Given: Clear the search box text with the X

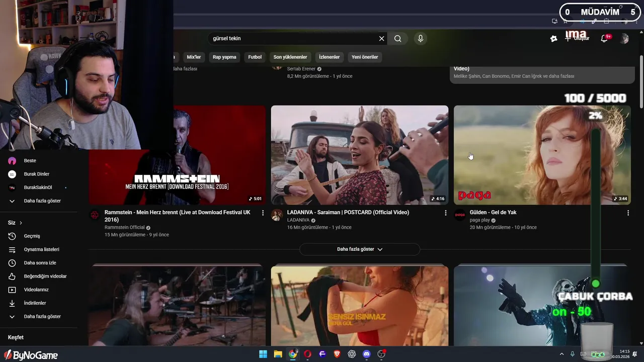Looking at the screenshot, I should pos(381,39).
